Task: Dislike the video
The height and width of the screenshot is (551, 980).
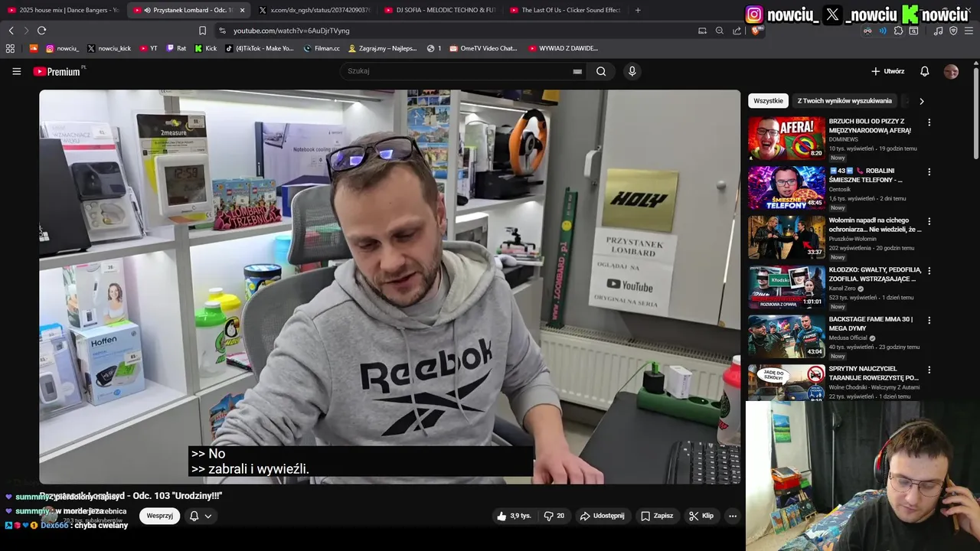Action: tap(554, 516)
